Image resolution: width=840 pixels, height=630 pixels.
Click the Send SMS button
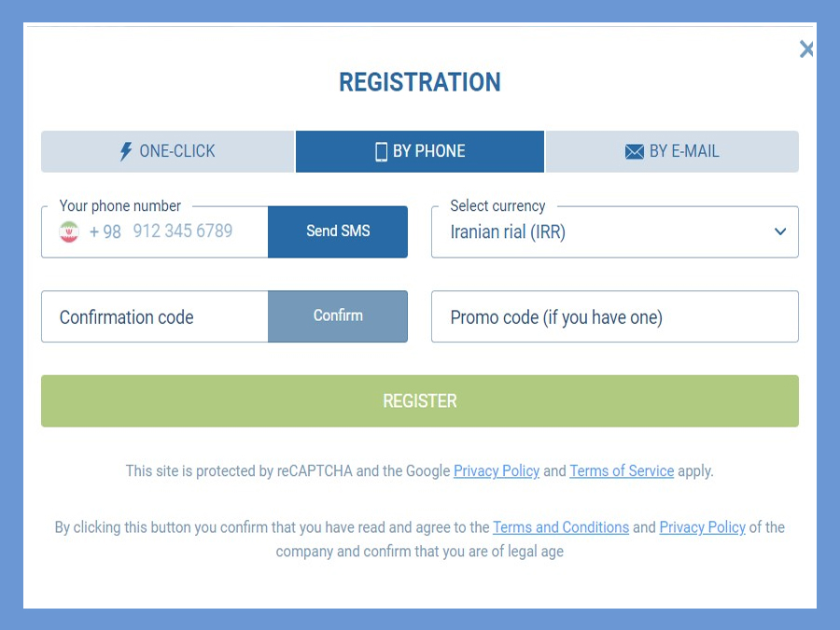coord(338,231)
